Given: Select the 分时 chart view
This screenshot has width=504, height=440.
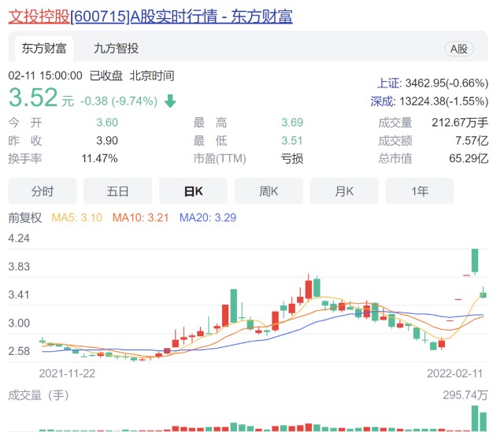Looking at the screenshot, I should pos(43,191).
